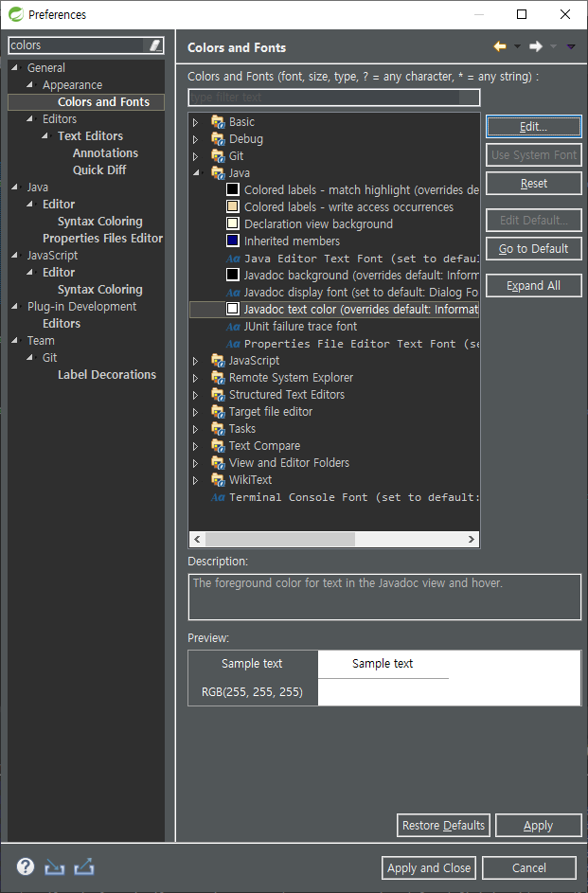Select Javadoc background black swatch

(233, 275)
